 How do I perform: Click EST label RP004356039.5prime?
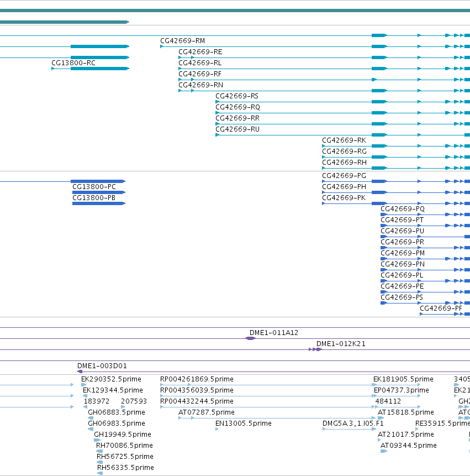[x=197, y=390]
